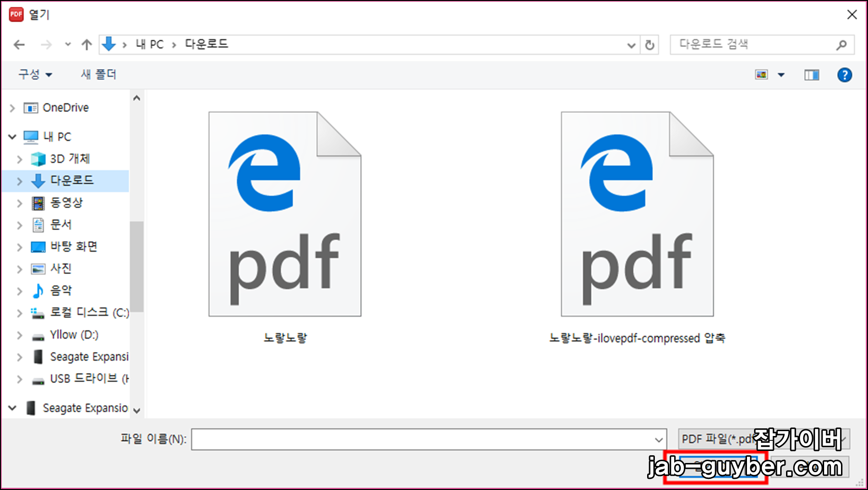Click the 내 PC computer icon
This screenshot has width=868, height=490.
[x=31, y=137]
